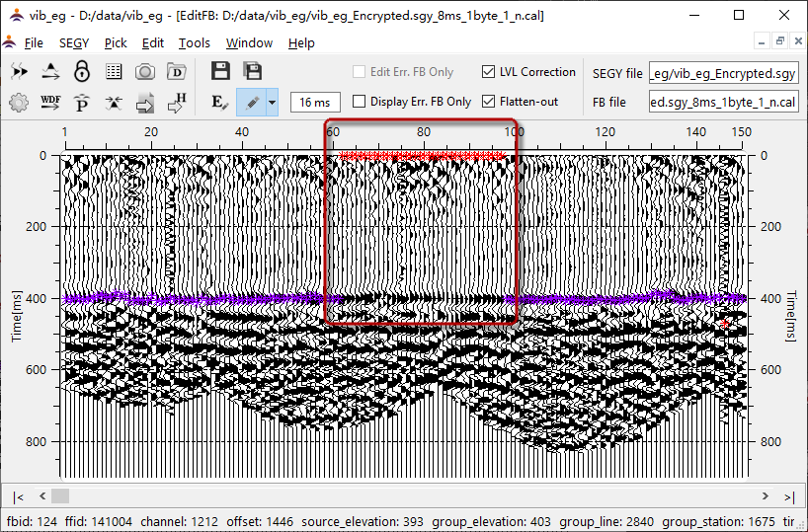Click 'ffid: 141004' in status bar
The height and width of the screenshot is (532, 808).
pyautogui.click(x=99, y=522)
